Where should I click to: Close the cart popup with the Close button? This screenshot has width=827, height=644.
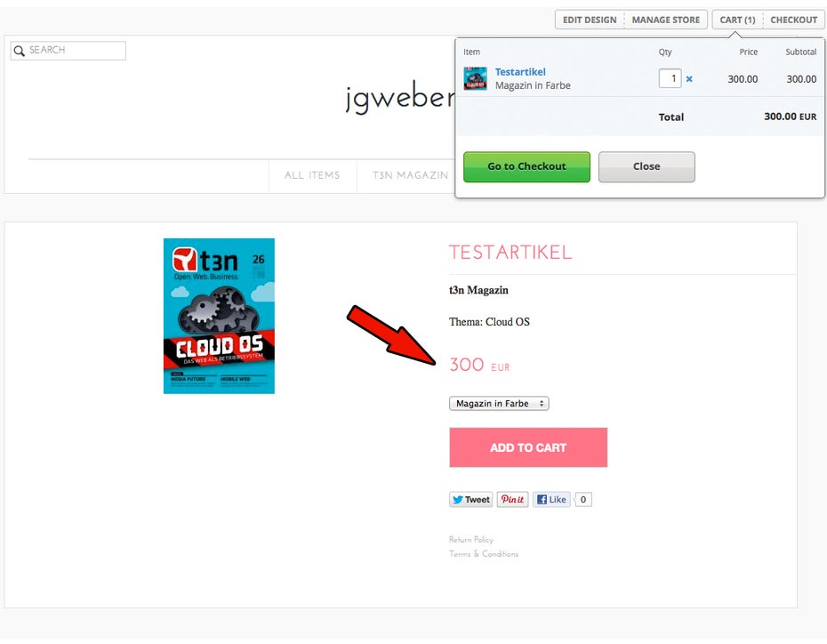646,166
